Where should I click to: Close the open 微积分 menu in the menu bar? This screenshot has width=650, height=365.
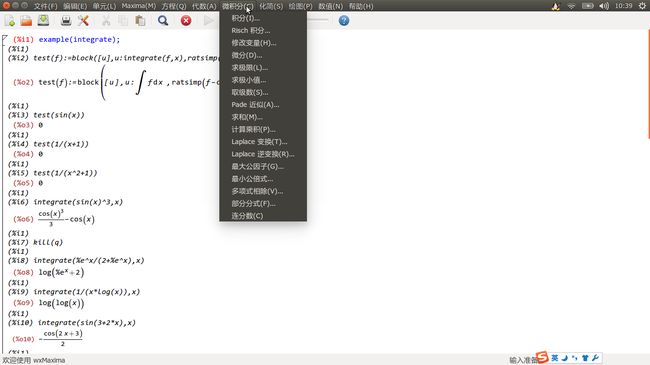coord(238,6)
